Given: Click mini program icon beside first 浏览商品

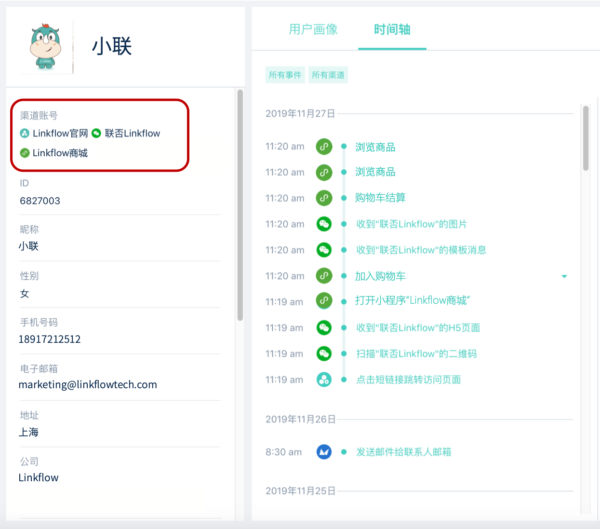Looking at the screenshot, I should point(324,147).
